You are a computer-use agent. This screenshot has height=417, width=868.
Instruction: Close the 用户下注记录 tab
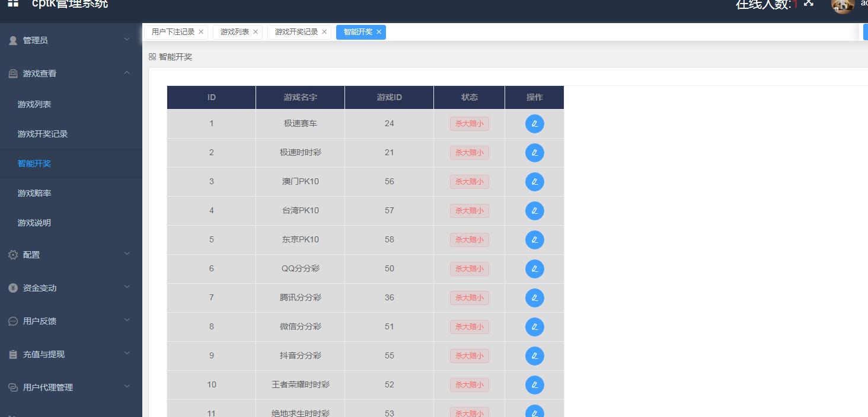[x=201, y=32]
